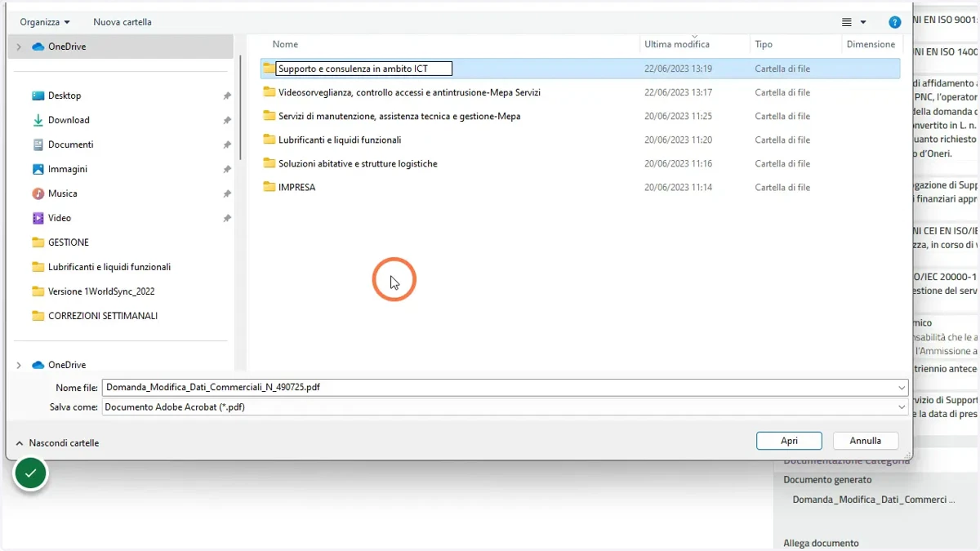Viewport: 980px width, 551px height.
Task: Click the Documenti page icon
Action: tap(38, 144)
